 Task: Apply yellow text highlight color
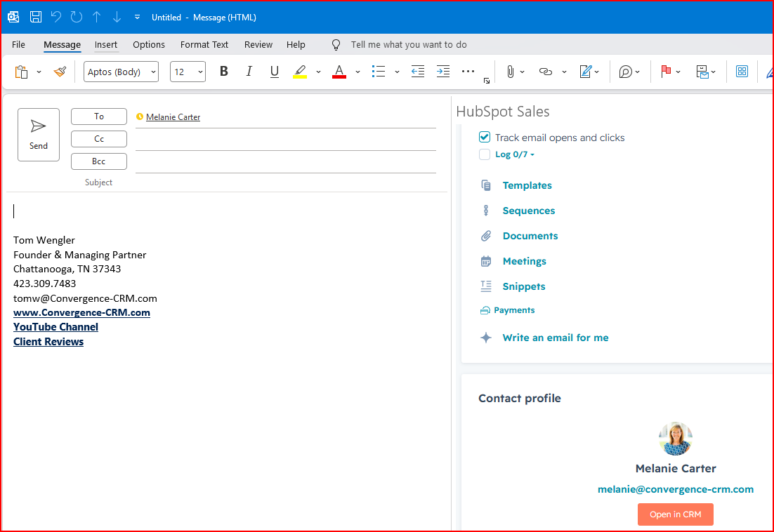pyautogui.click(x=300, y=72)
